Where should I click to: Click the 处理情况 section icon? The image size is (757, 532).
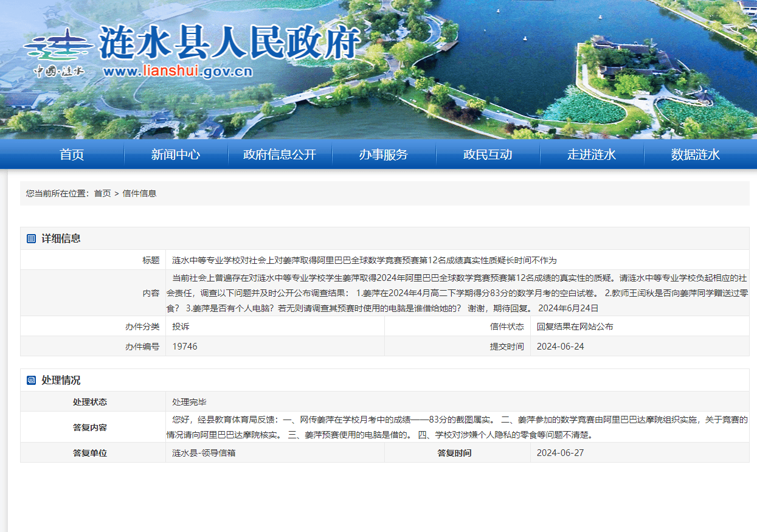[x=31, y=381]
